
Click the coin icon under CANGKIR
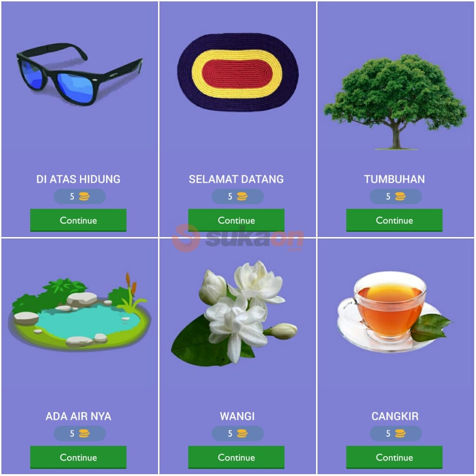(x=400, y=434)
